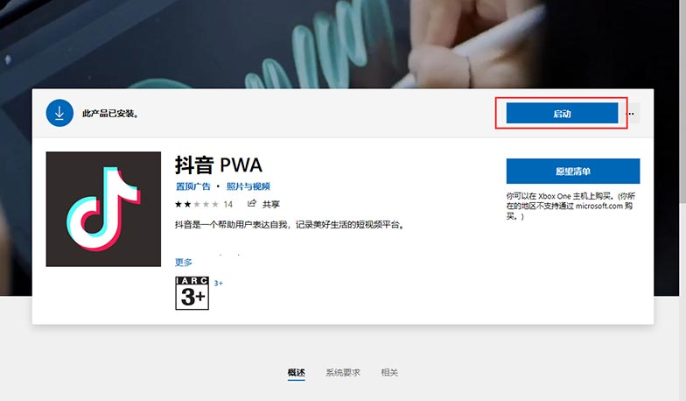
Task: Click the star rating display
Action: pos(197,204)
